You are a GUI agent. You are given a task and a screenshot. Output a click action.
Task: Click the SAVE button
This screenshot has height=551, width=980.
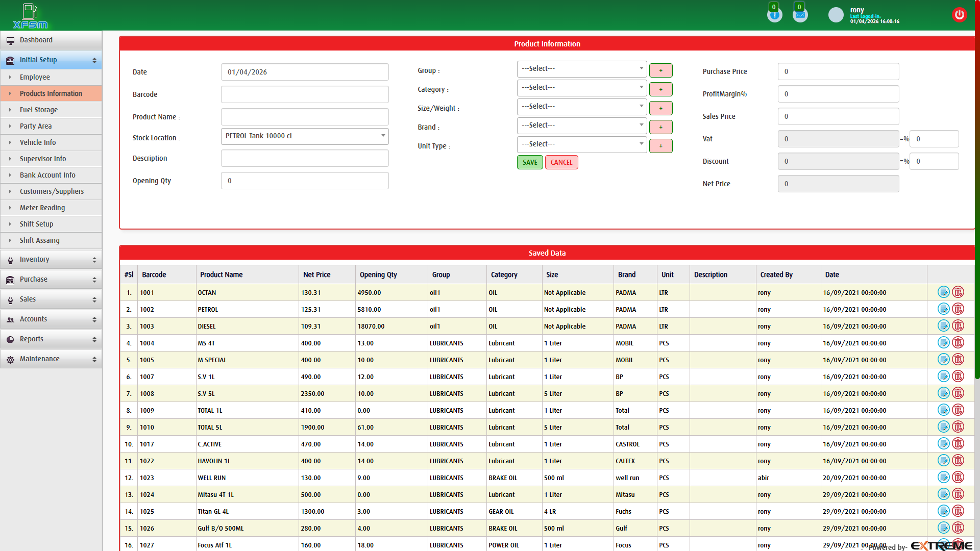[529, 162]
